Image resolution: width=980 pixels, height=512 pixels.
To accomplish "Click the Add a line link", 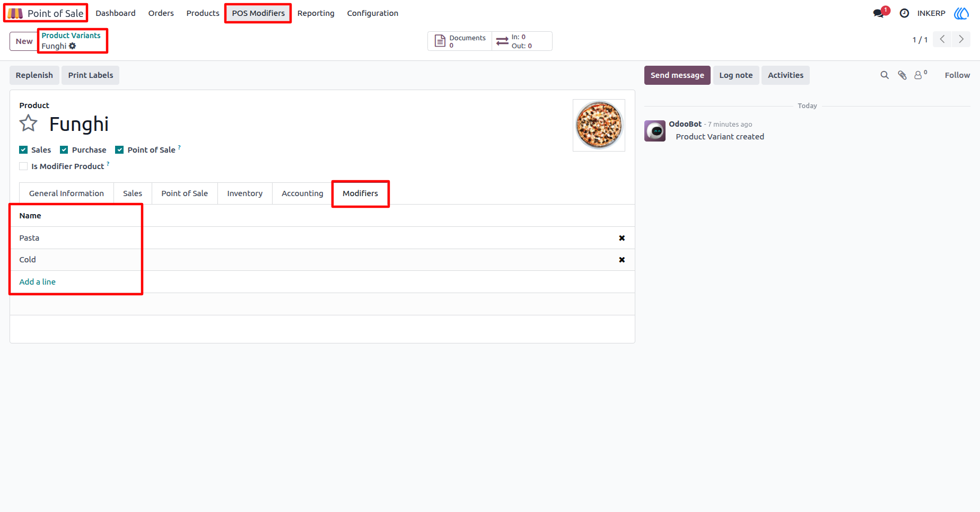I will click(38, 282).
